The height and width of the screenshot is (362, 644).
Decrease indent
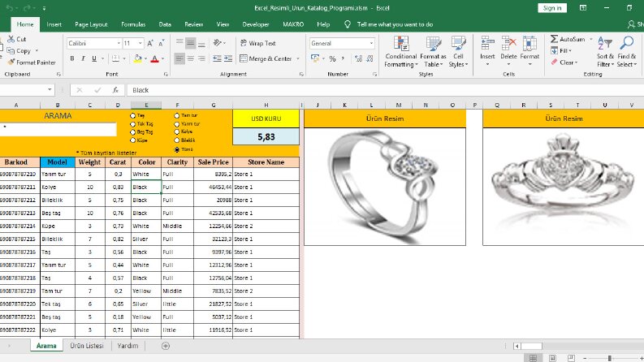(217, 58)
